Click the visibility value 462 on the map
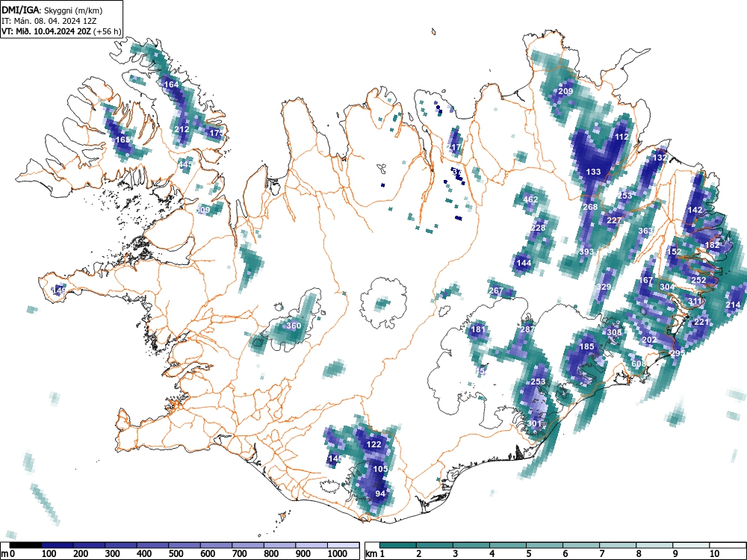 point(530,199)
